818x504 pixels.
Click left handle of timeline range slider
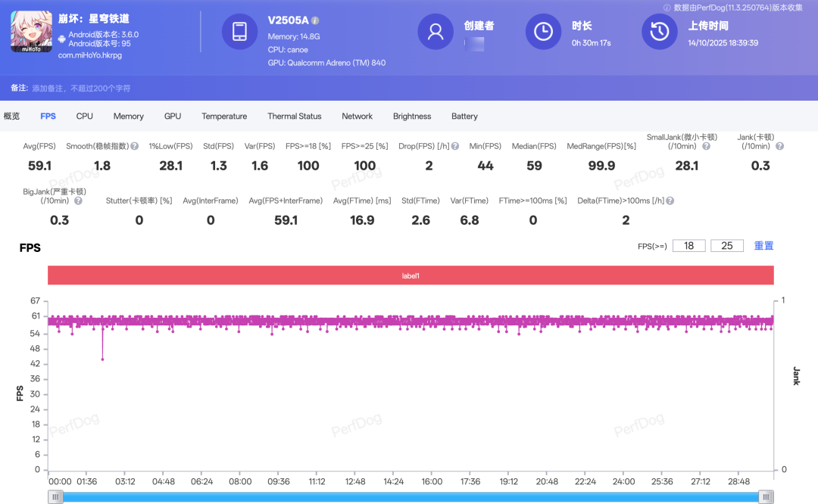[x=55, y=496]
